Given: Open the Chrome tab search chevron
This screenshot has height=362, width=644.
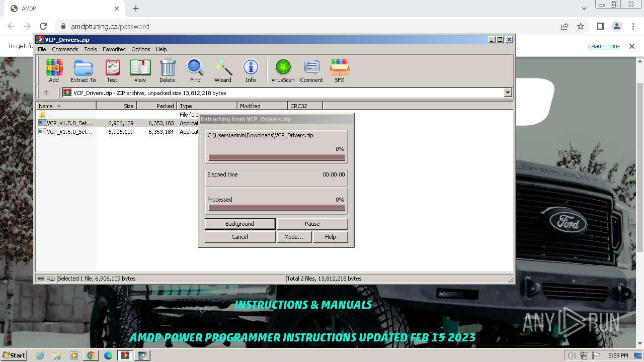Looking at the screenshot, I should pyautogui.click(x=584, y=9).
